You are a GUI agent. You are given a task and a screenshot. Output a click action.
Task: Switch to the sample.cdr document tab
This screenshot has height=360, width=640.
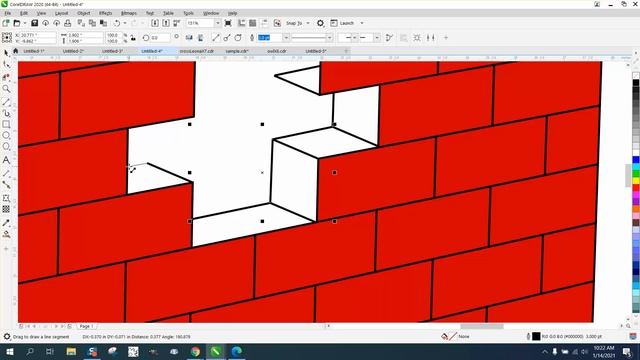point(237,51)
